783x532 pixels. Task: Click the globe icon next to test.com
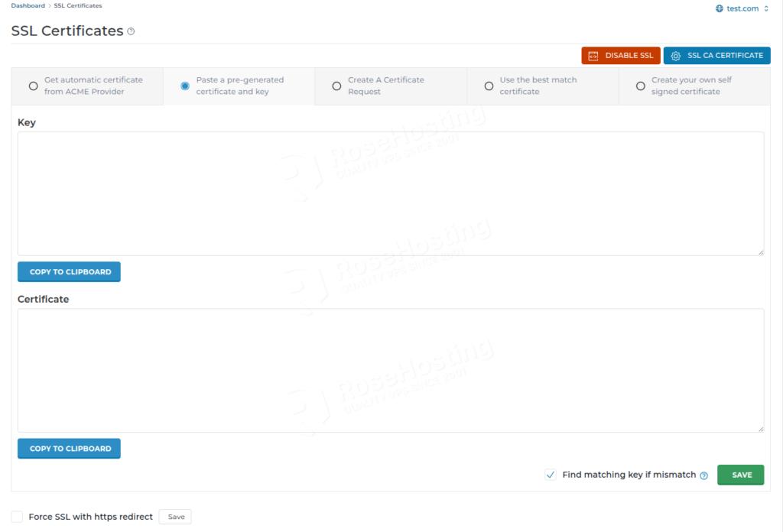coord(719,8)
